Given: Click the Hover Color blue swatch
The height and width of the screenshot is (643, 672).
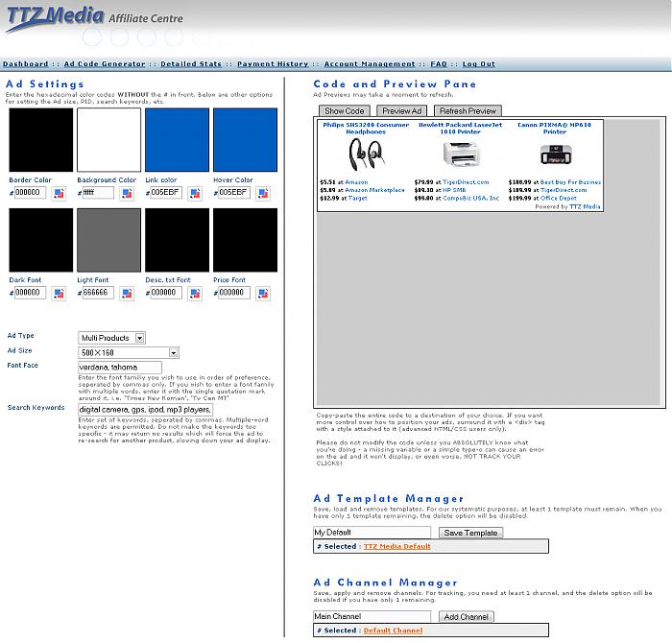Looking at the screenshot, I should 245,140.
